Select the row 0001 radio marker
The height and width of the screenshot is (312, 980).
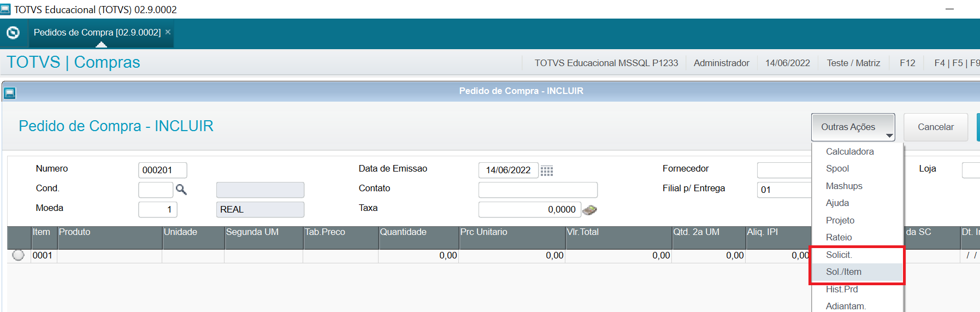click(x=18, y=255)
